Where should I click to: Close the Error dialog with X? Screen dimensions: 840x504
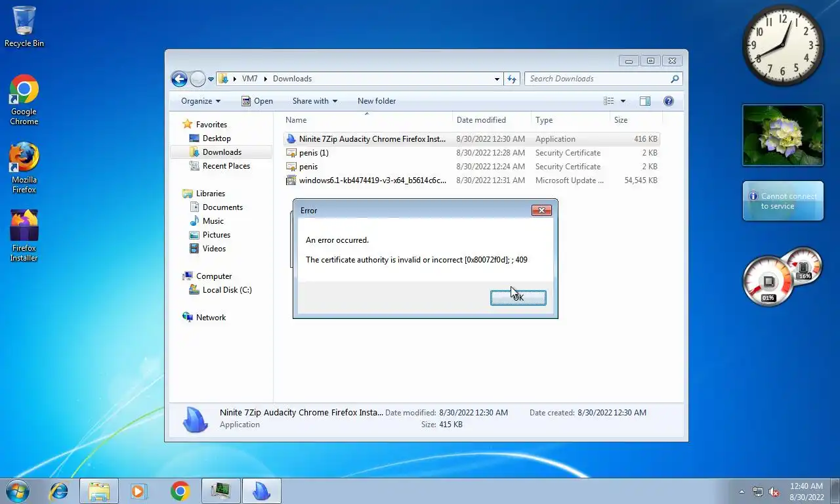click(x=541, y=211)
